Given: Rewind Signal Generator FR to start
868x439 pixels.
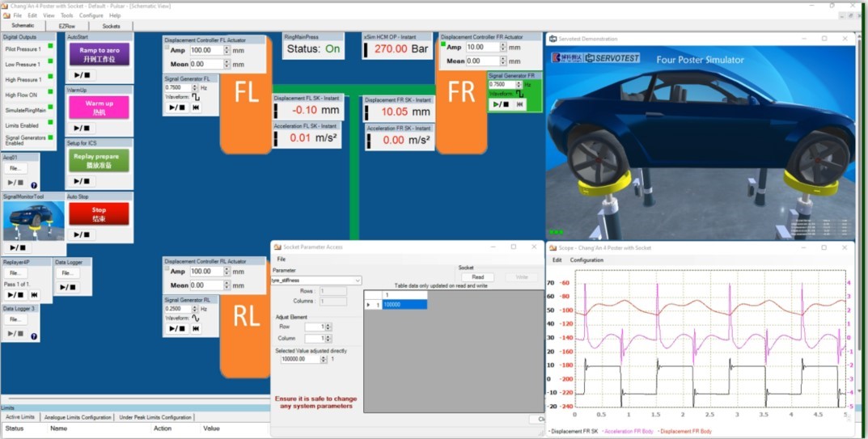Looking at the screenshot, I should click(x=519, y=104).
